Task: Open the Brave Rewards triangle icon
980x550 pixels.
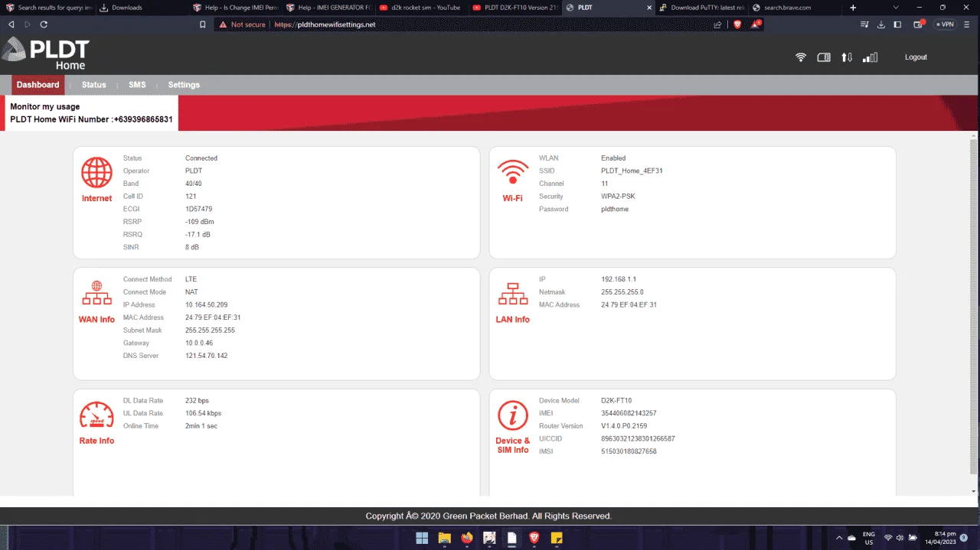Action: [x=756, y=24]
